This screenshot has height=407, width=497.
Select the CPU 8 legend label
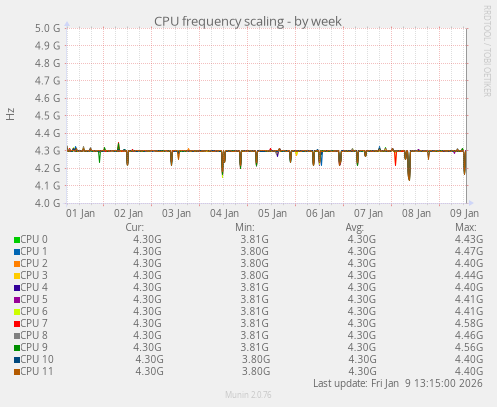(x=34, y=335)
